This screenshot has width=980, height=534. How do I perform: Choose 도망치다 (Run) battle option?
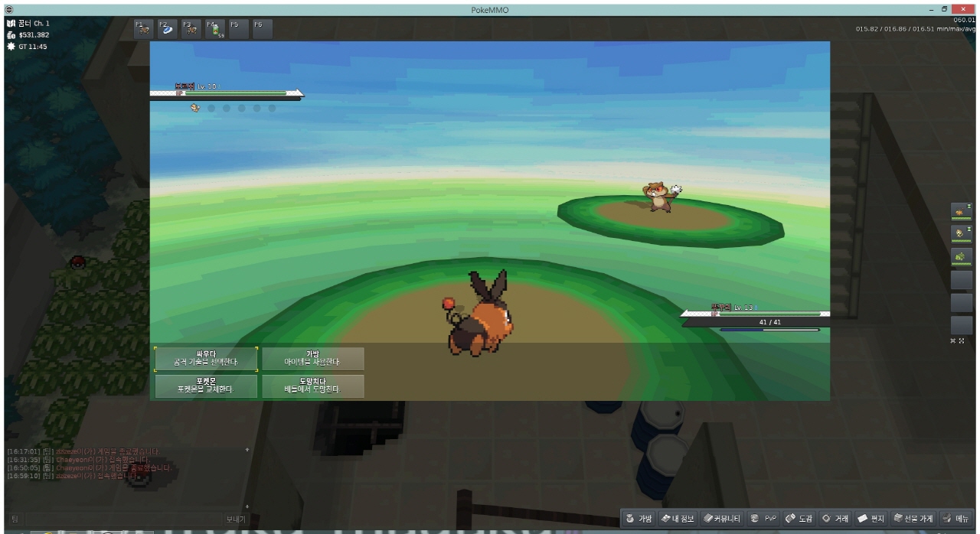click(x=312, y=386)
